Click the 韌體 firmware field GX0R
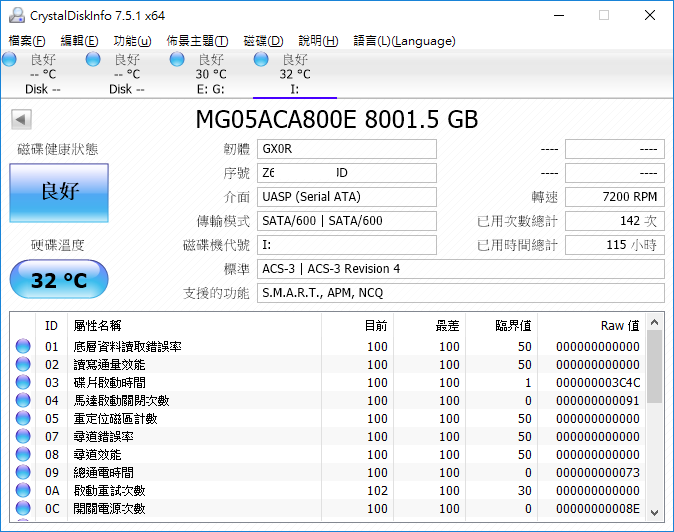This screenshot has width=674, height=532. click(347, 149)
